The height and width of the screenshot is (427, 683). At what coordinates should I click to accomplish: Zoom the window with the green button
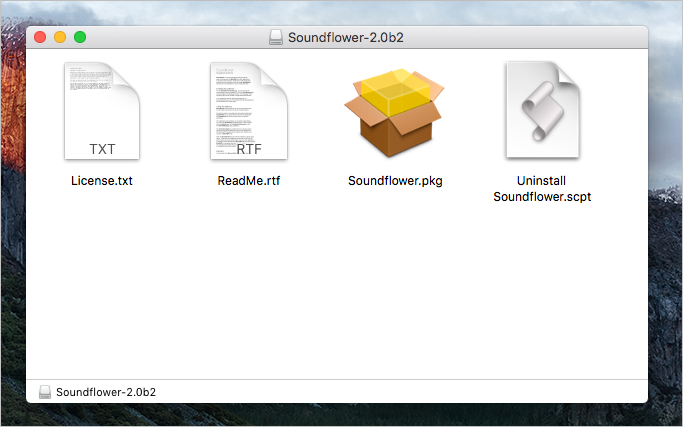(x=80, y=37)
